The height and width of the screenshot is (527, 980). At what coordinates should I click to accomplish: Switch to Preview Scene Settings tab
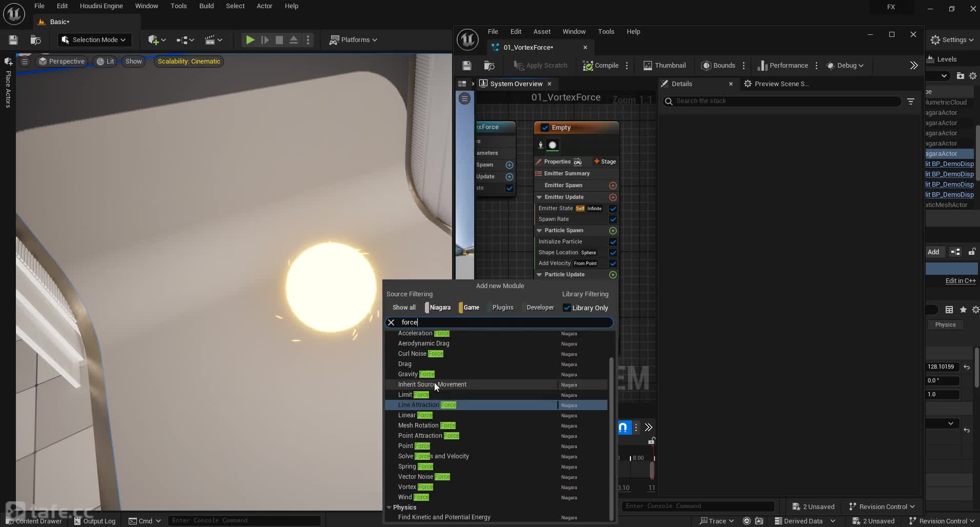click(777, 84)
